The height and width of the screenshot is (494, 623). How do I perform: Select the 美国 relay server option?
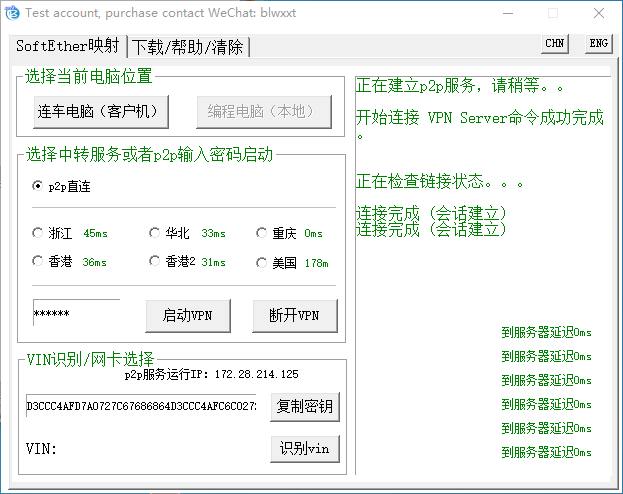point(262,263)
